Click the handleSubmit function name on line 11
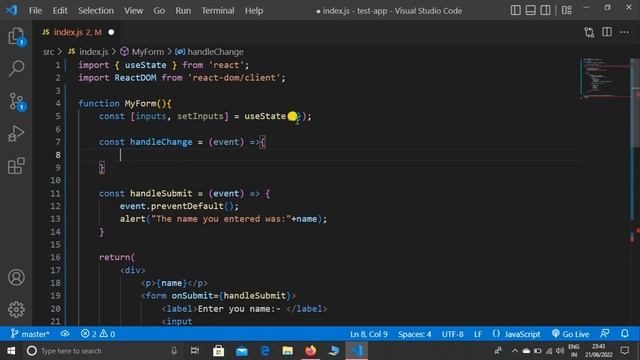The width and height of the screenshot is (640, 360). coord(161,193)
